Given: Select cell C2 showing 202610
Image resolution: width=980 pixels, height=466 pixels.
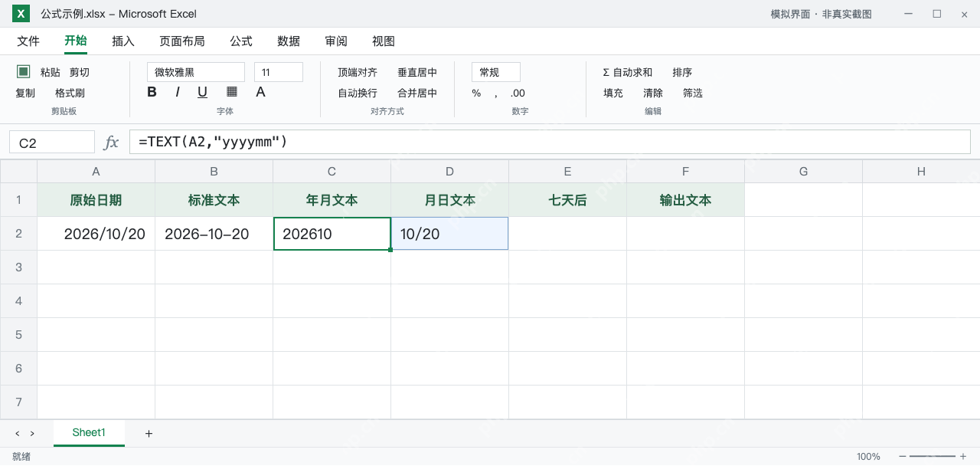Looking at the screenshot, I should click(332, 234).
